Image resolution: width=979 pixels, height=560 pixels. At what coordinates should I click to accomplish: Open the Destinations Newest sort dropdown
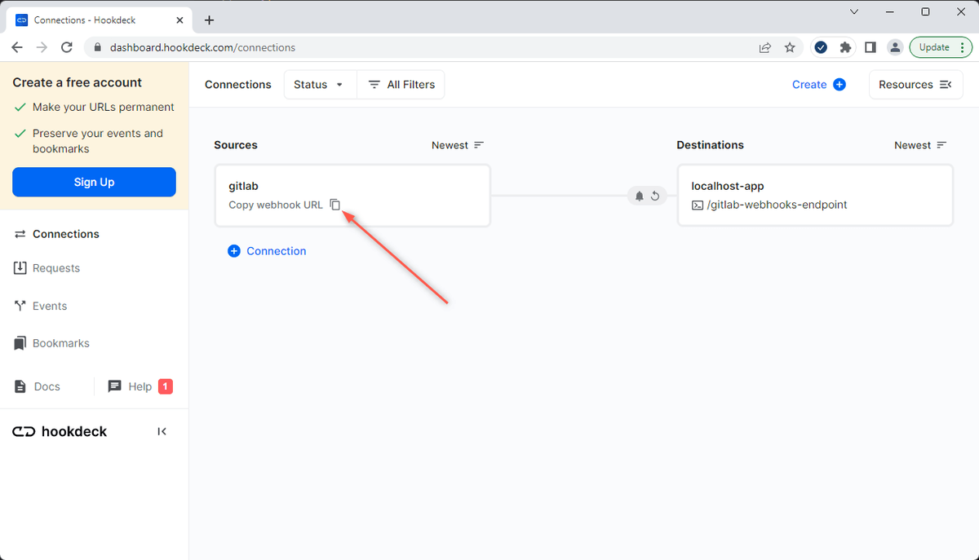click(919, 144)
